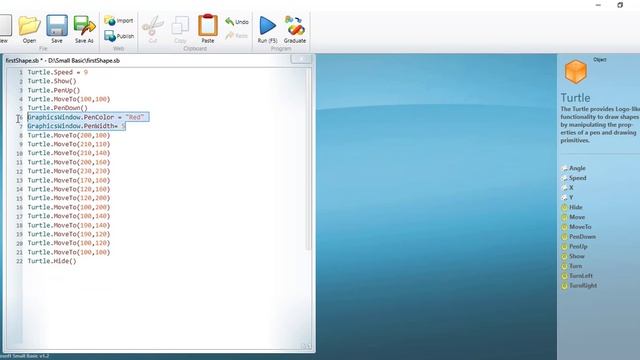This screenshot has width=640, height=360.
Task: Open a file with the Open icon
Action: tap(29, 29)
